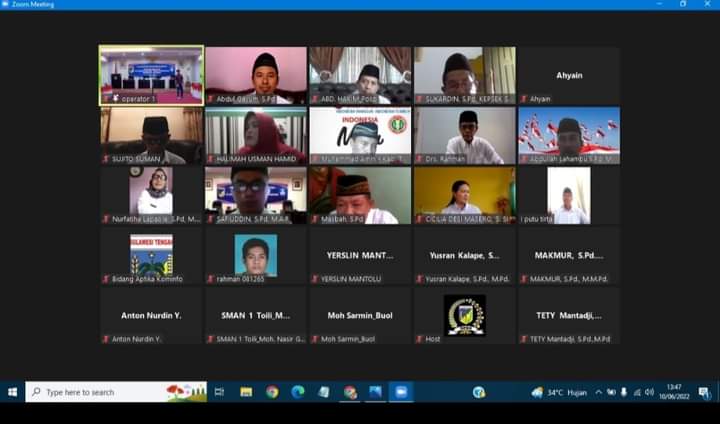Launch Microsoft Edge from the taskbar
Viewport: 720px width, 424px height.
[298, 392]
